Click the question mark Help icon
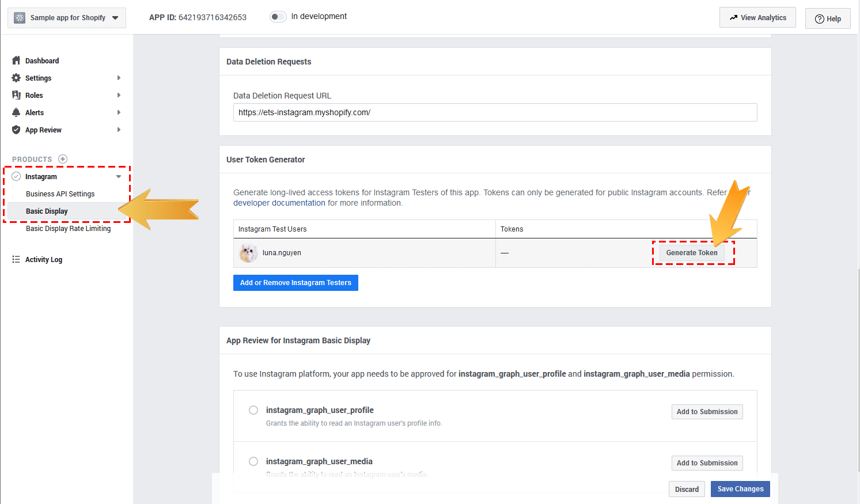 [819, 19]
